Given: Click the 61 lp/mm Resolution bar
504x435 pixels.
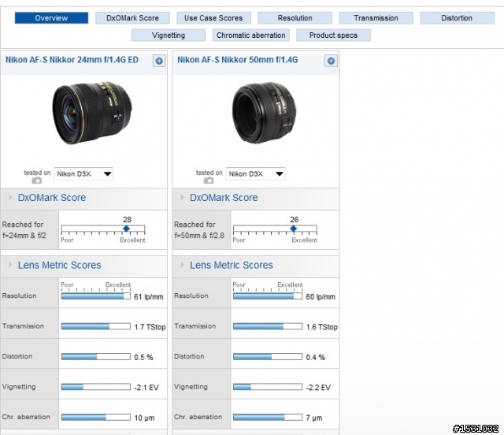Looking at the screenshot, I should pos(96,296).
